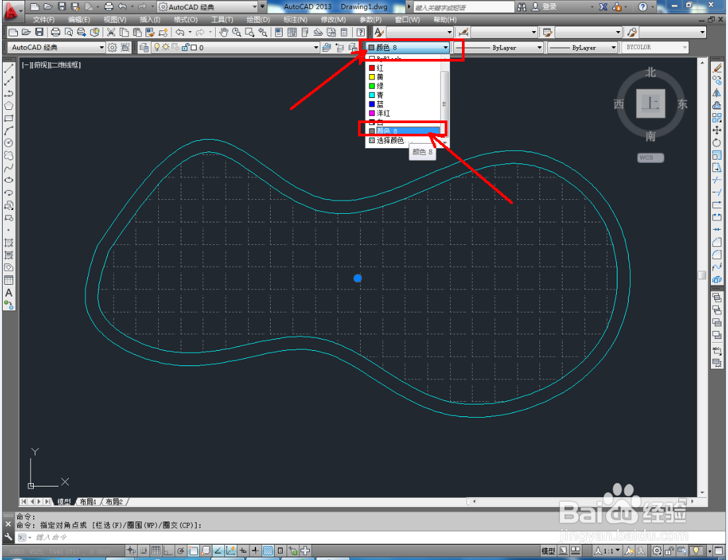Open the 绘图(D) menu
The image size is (728, 560).
257,19
